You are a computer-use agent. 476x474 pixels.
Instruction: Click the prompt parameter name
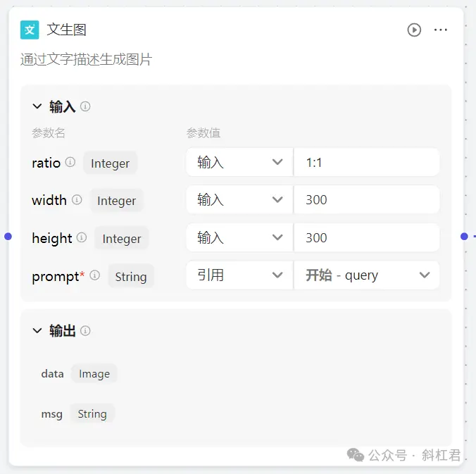[x=56, y=277]
